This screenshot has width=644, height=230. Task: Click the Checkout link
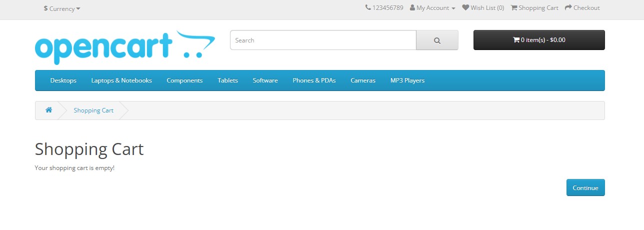(x=582, y=8)
